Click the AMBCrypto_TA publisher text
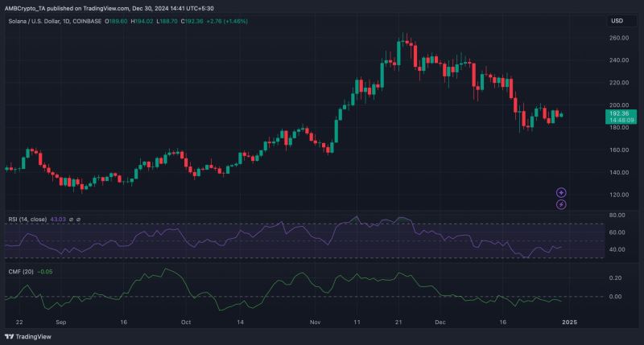Image resolution: width=644 pixels, height=345 pixels. [x=28, y=7]
